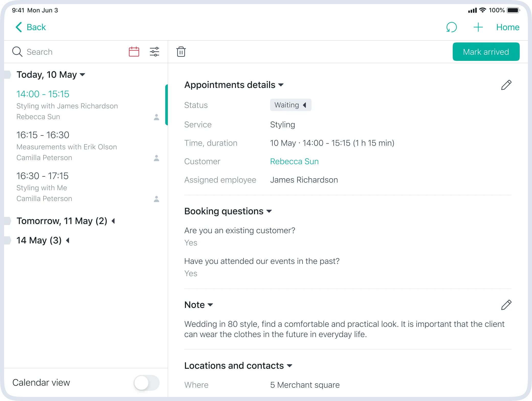Image resolution: width=532 pixels, height=401 pixels.
Task: Click 'Styling with Me' text
Action: (42, 188)
